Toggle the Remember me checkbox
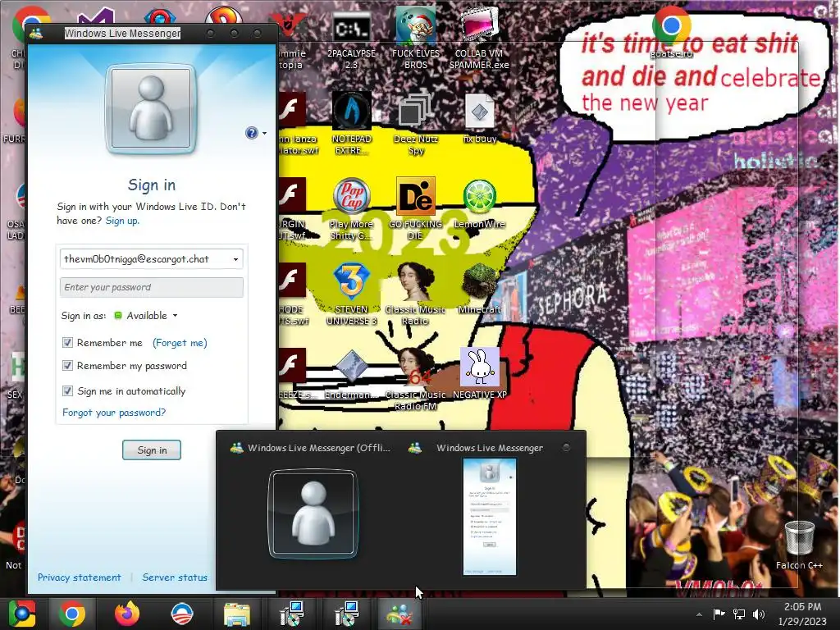Image resolution: width=840 pixels, height=630 pixels. (x=67, y=343)
